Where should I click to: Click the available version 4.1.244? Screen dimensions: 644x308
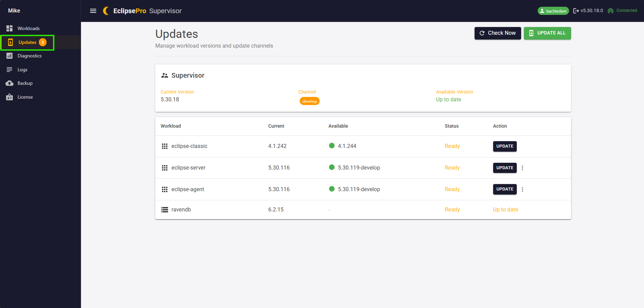[347, 146]
